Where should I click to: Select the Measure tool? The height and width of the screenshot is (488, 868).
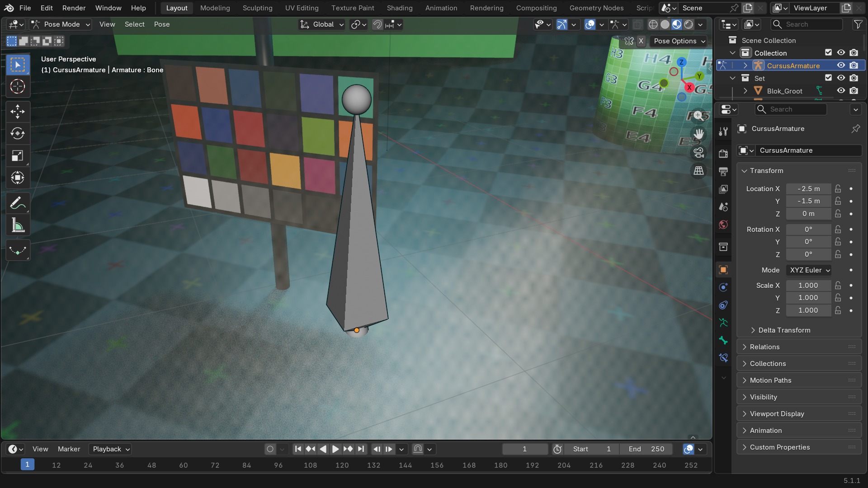coord(18,225)
